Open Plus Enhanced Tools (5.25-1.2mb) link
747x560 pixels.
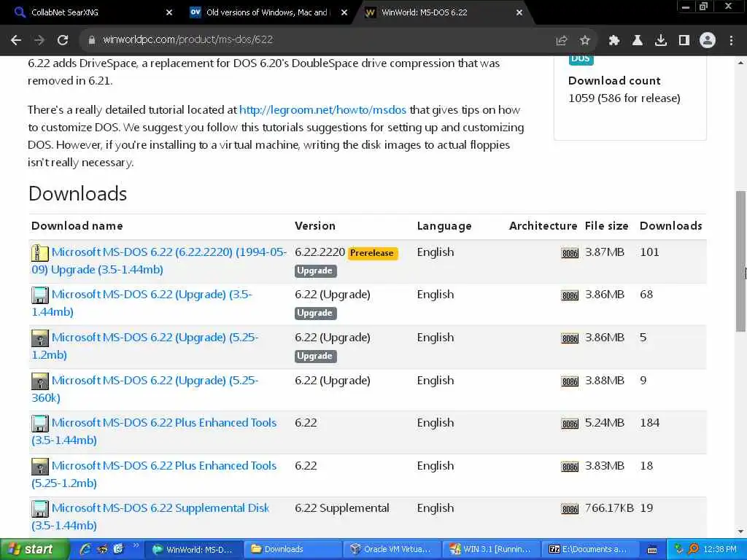click(154, 474)
